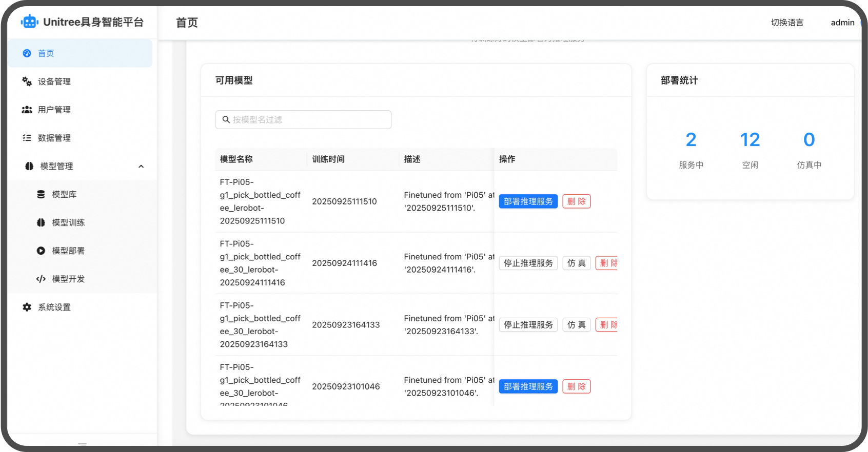Image resolution: width=868 pixels, height=452 pixels.
Task: Click 部署推理服务 for model 20250925111510
Action: pyautogui.click(x=528, y=201)
